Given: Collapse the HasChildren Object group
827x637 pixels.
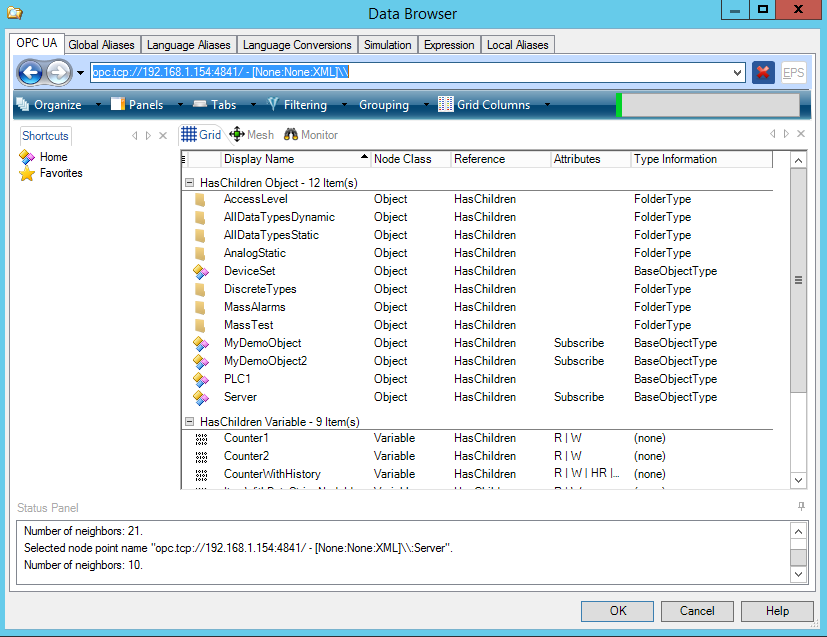Looking at the screenshot, I should [x=190, y=182].
